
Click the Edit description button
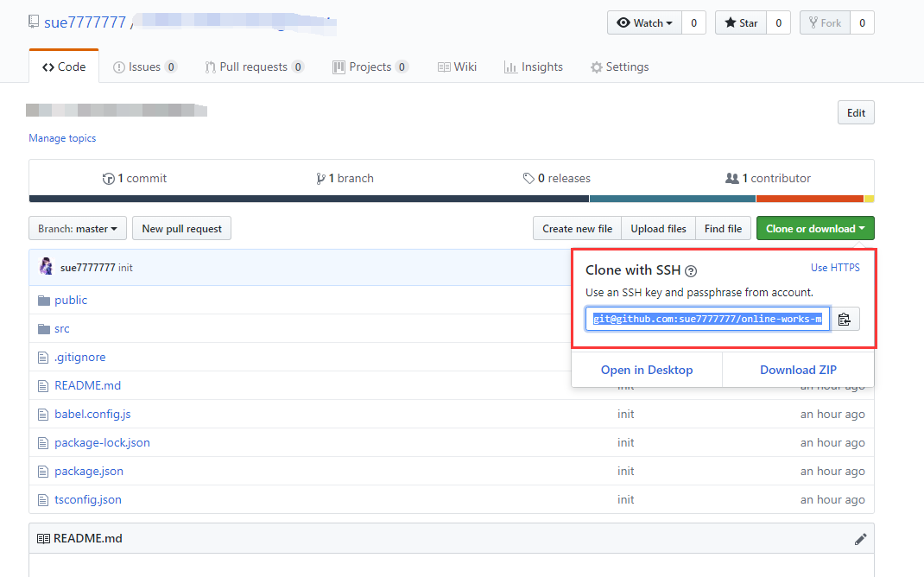pos(856,112)
